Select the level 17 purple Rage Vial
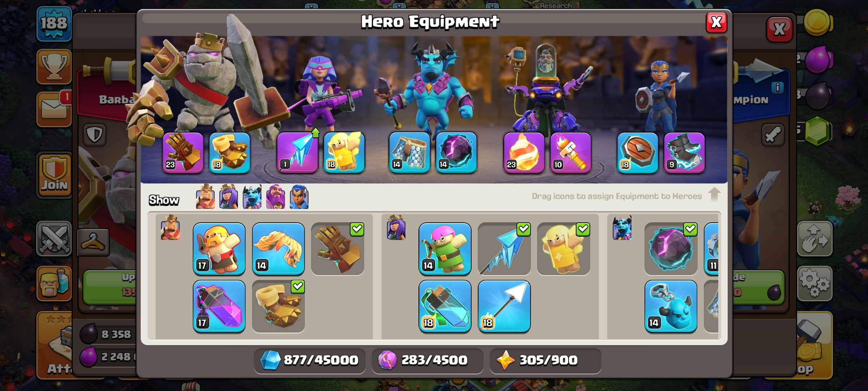The image size is (868, 391). [x=219, y=306]
